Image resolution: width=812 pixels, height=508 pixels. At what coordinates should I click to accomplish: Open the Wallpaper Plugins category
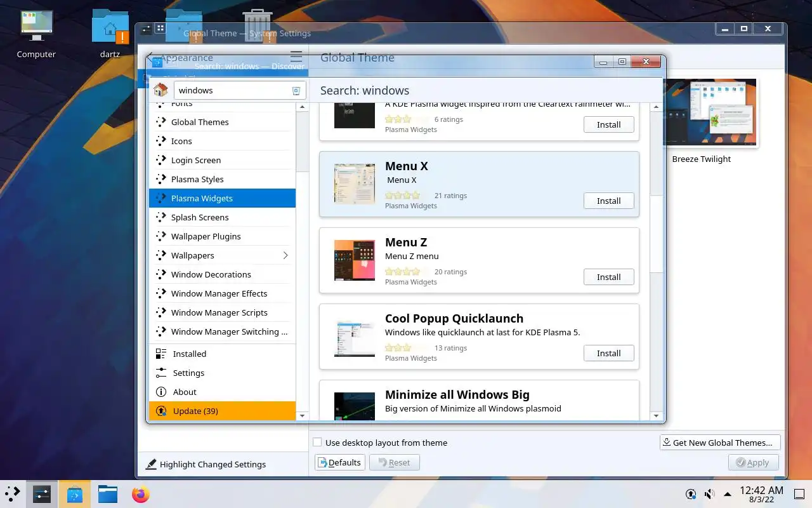pos(222,236)
